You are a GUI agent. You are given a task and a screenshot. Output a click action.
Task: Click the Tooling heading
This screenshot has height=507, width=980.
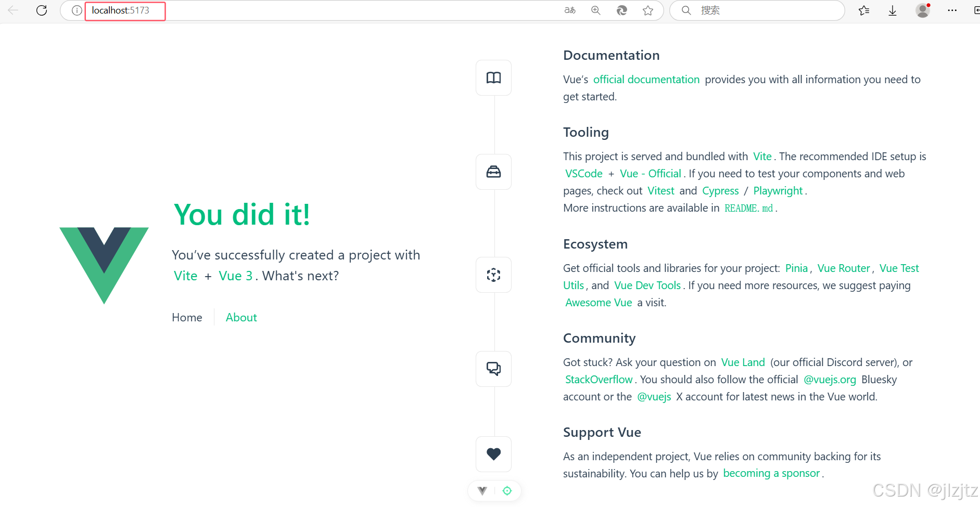tap(586, 132)
